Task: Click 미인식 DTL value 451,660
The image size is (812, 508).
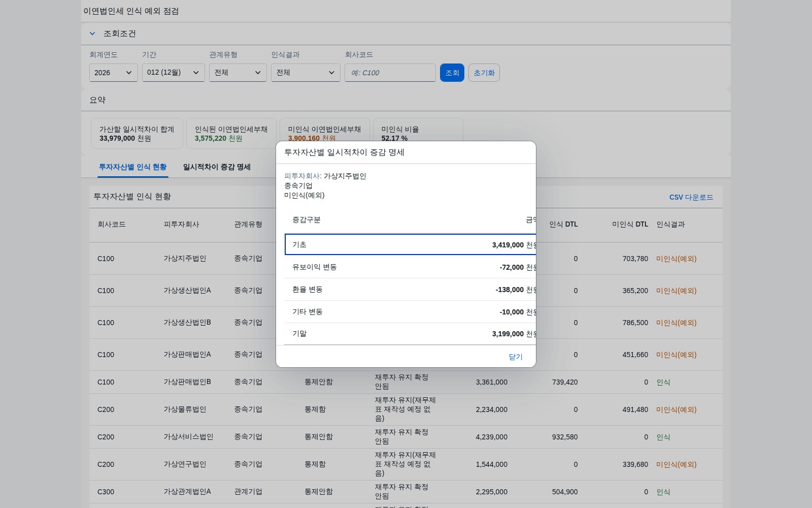Action: pyautogui.click(x=635, y=355)
